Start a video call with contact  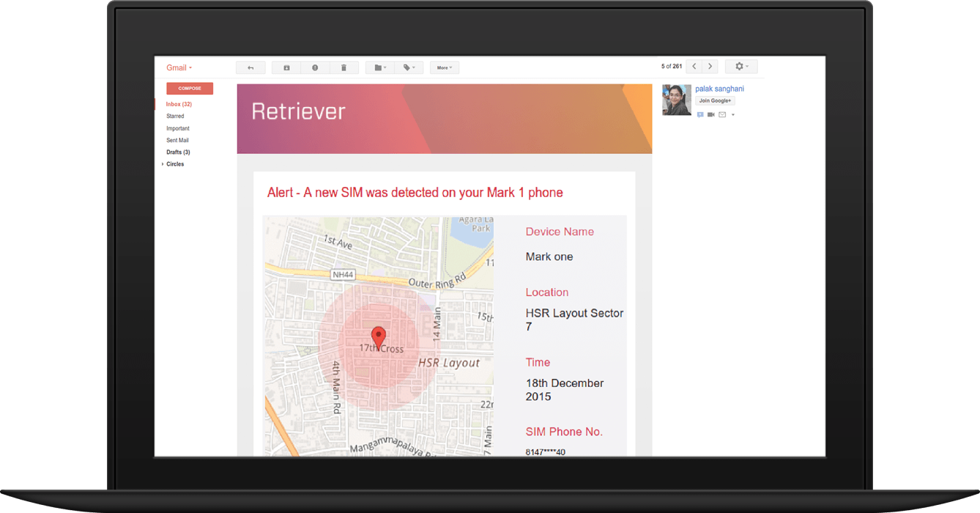711,115
